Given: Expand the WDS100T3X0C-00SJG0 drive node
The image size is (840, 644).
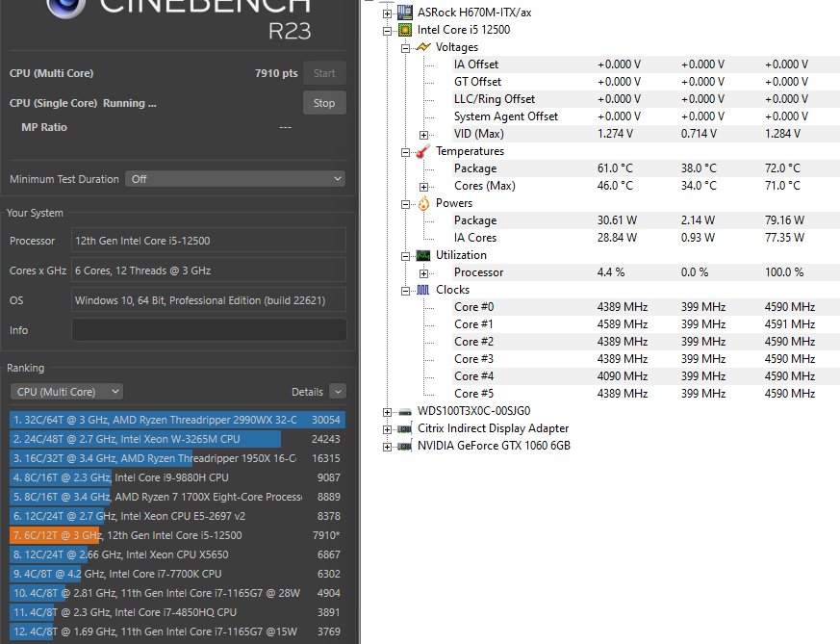Looking at the screenshot, I should (x=388, y=412).
